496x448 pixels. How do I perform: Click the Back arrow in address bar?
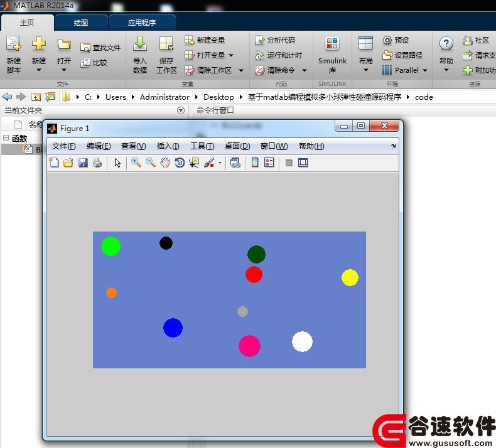[x=7, y=97]
